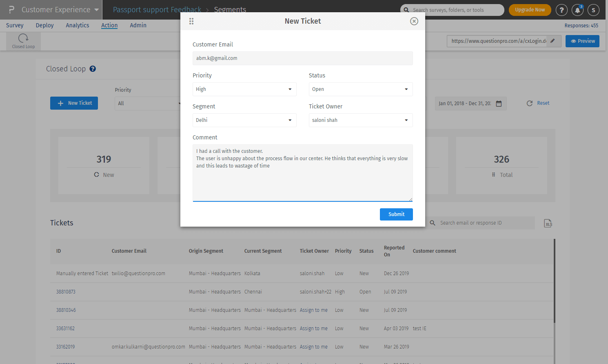The height and width of the screenshot is (364, 608).
Task: Click the Closed Loop toolbar icon
Action: [23, 41]
